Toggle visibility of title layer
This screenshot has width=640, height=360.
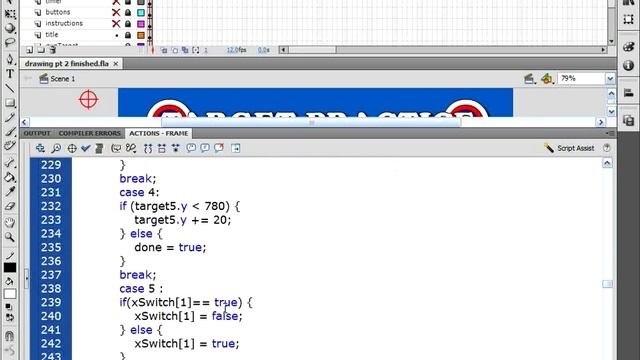(116, 36)
